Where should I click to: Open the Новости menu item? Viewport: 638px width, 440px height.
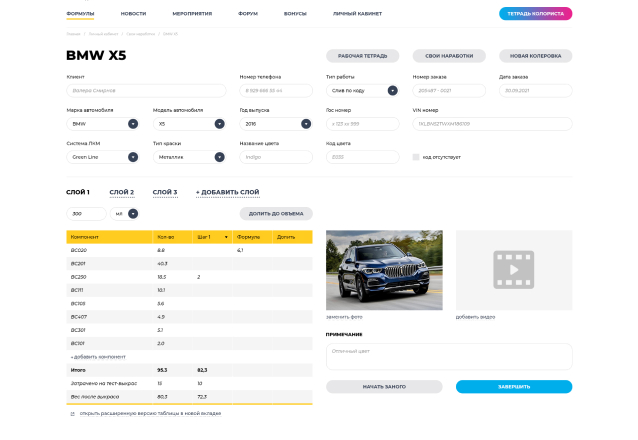point(133,14)
